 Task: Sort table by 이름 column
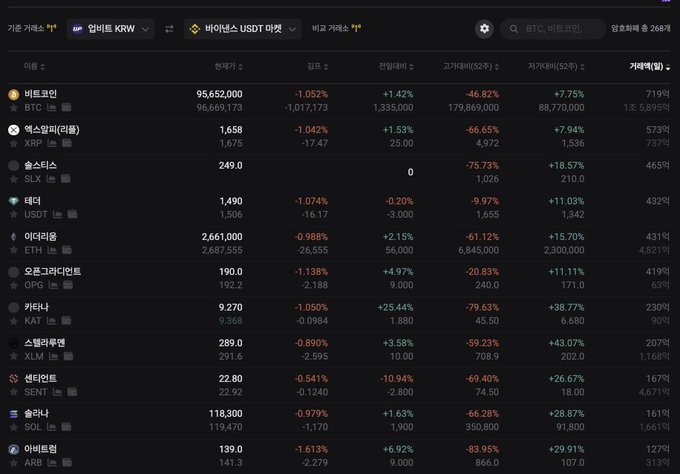(34, 66)
